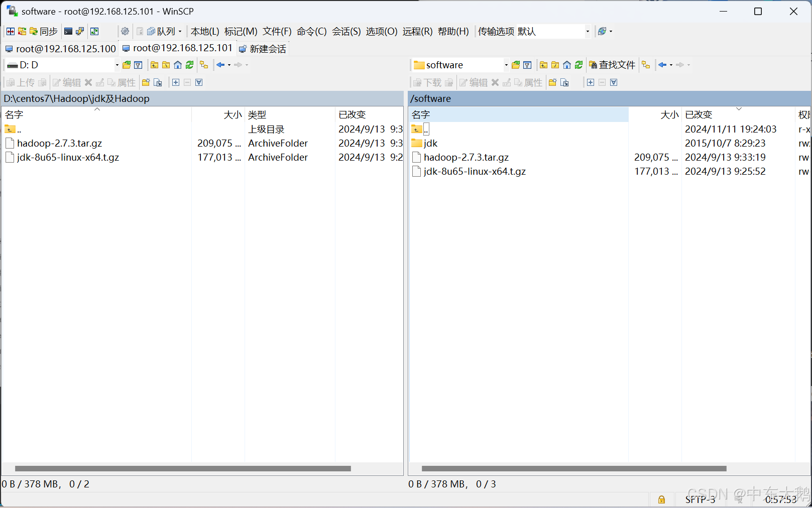
Task: Go to remote home directory icon
Action: click(x=567, y=65)
